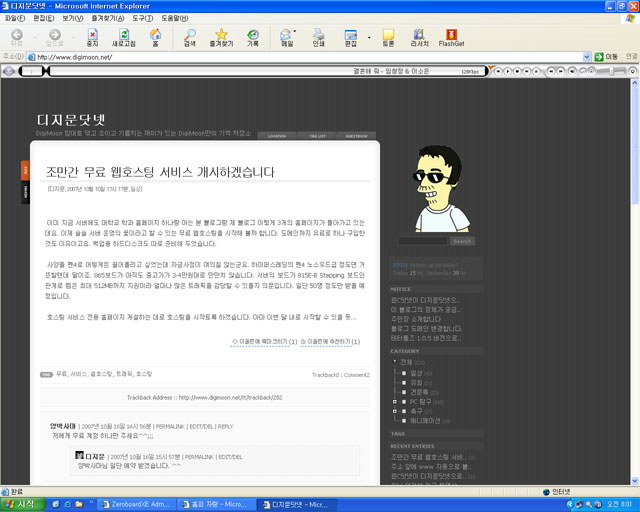Open notice 블로그 도메인 변경합니다
Image resolution: width=640 pixels, height=512 pixels.
point(426,328)
